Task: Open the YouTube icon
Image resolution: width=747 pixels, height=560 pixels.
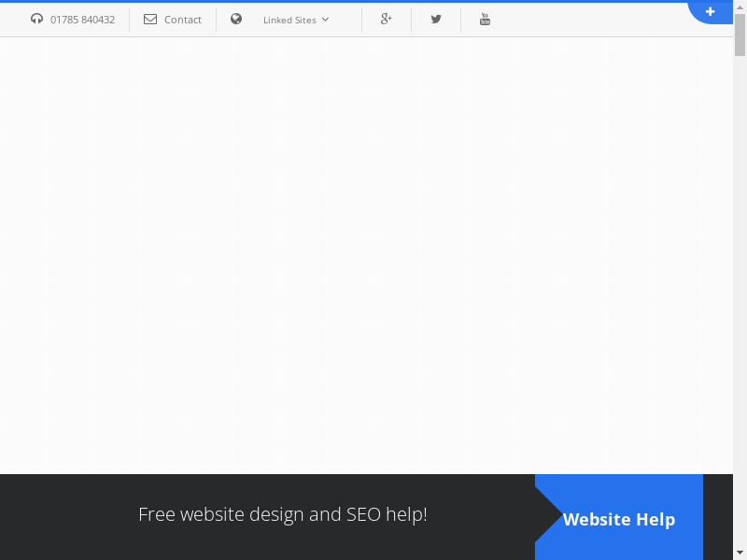Action: pos(485,19)
